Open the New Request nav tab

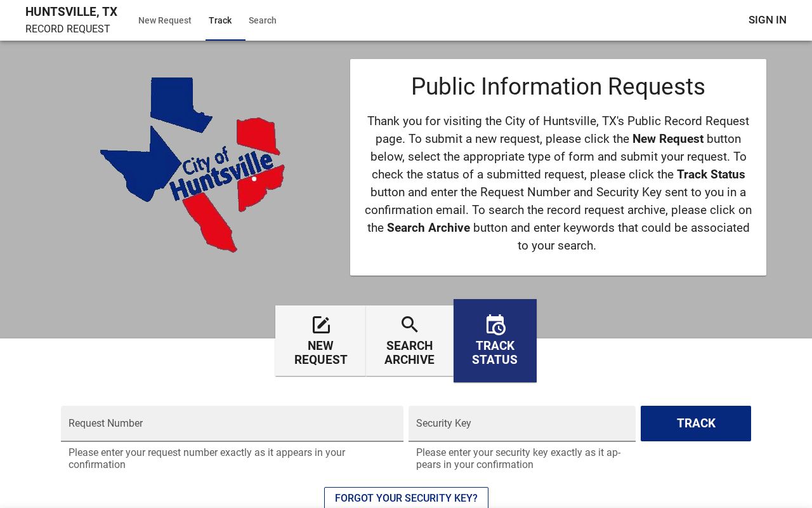tap(165, 20)
